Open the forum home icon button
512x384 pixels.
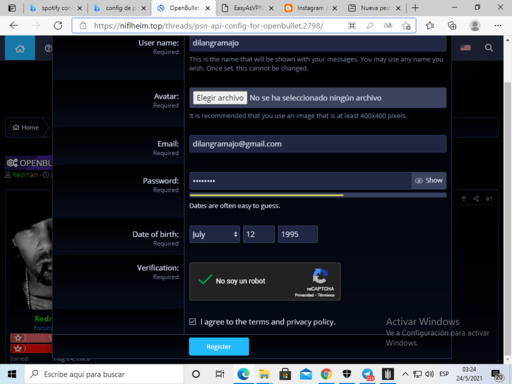point(20,48)
